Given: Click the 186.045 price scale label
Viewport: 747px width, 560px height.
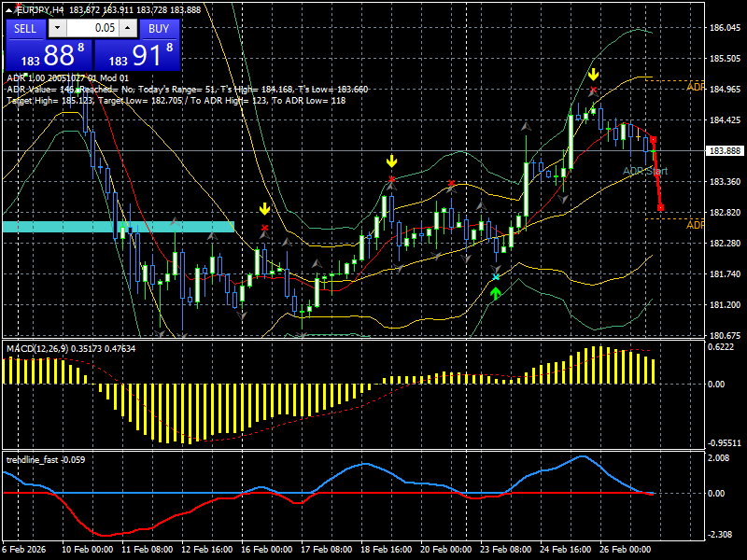Looking at the screenshot, I should coord(726,28).
